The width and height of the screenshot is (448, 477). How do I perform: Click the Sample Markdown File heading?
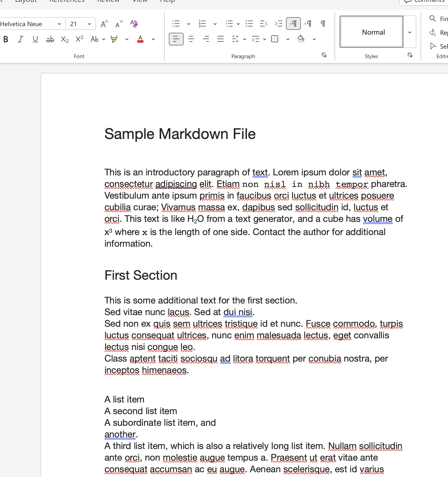click(x=180, y=134)
